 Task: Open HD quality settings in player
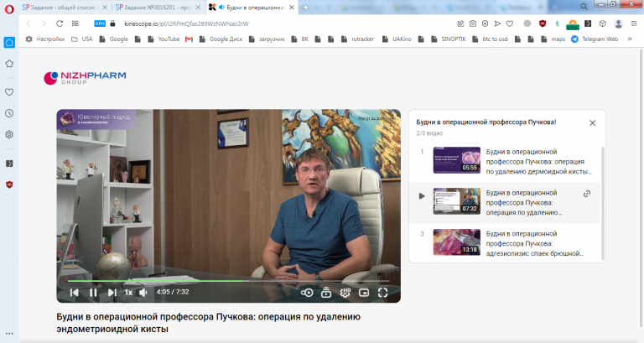[345, 293]
